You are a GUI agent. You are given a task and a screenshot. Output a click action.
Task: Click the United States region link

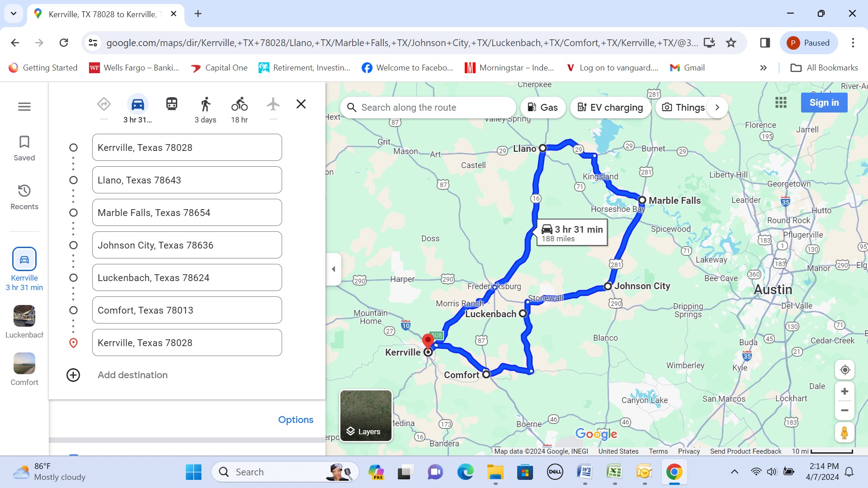click(618, 451)
